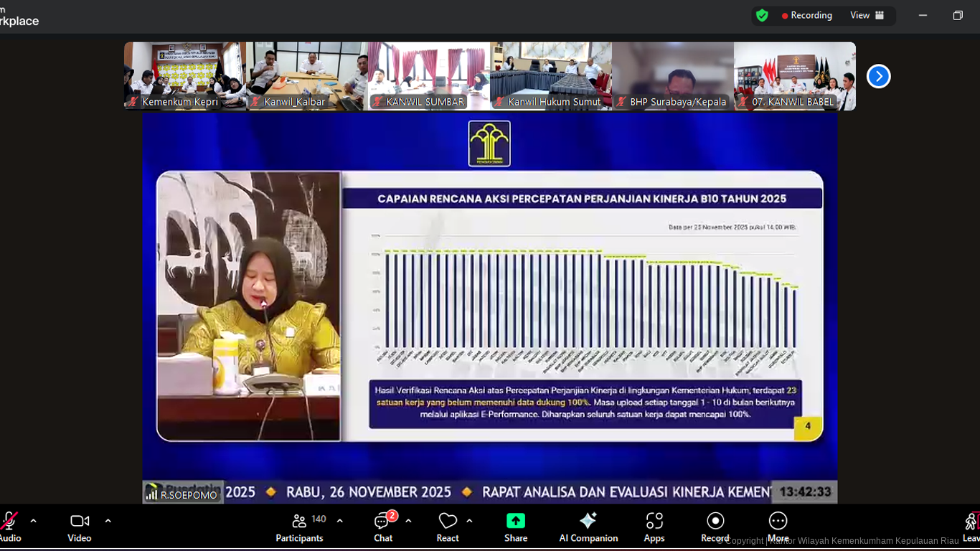980x551 pixels.
Task: Show next page of participant thumbnails
Action: [x=878, y=76]
